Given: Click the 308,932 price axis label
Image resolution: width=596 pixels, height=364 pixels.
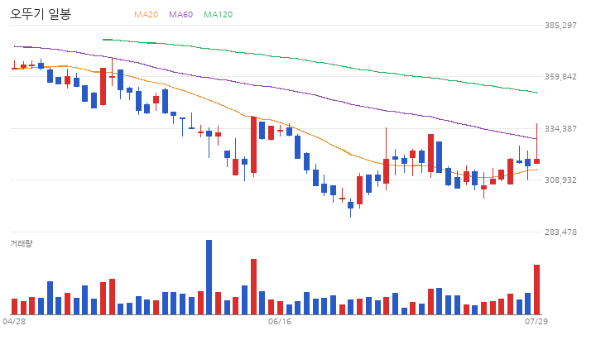Looking at the screenshot, I should pos(560,180).
